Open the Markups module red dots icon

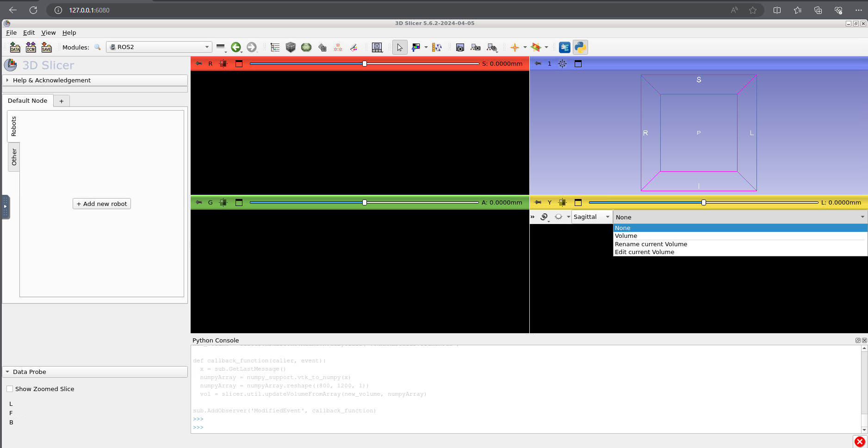point(338,47)
